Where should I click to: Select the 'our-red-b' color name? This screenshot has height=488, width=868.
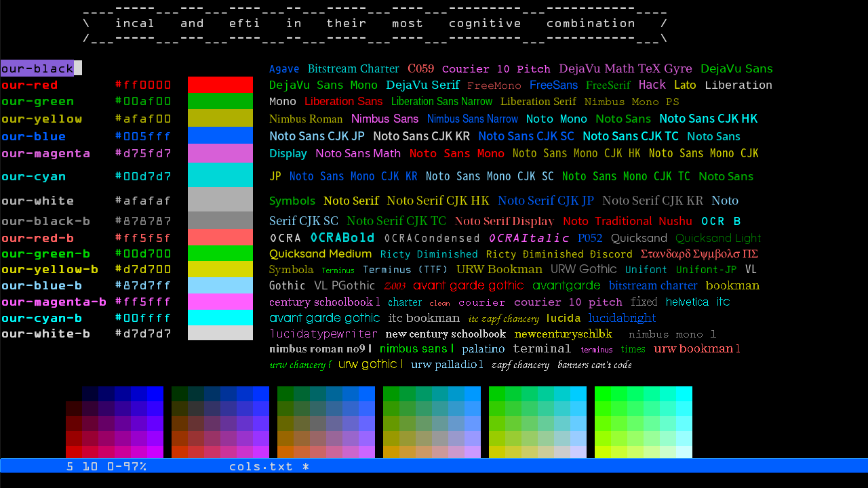point(37,238)
